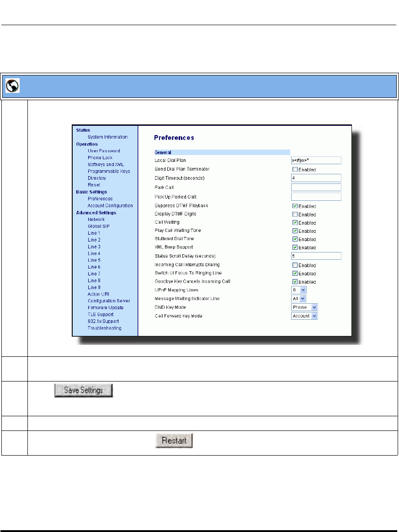Open Message Waiting Indicator Line dropdown

click(x=298, y=299)
